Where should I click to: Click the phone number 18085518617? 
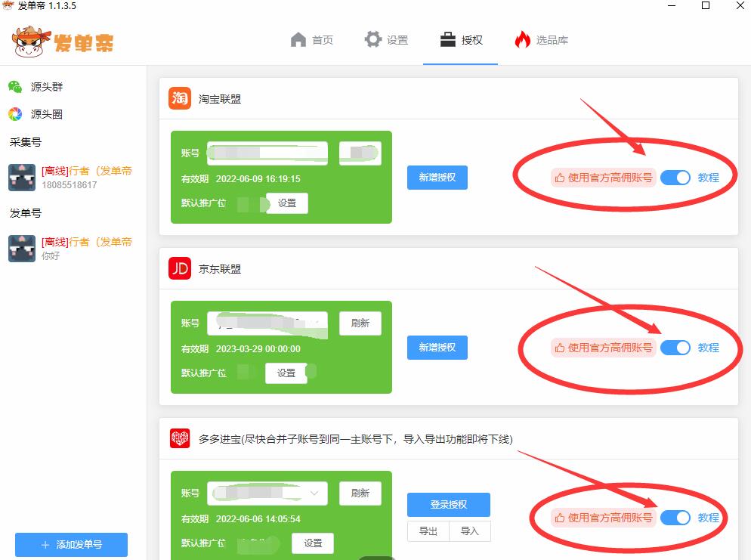69,185
